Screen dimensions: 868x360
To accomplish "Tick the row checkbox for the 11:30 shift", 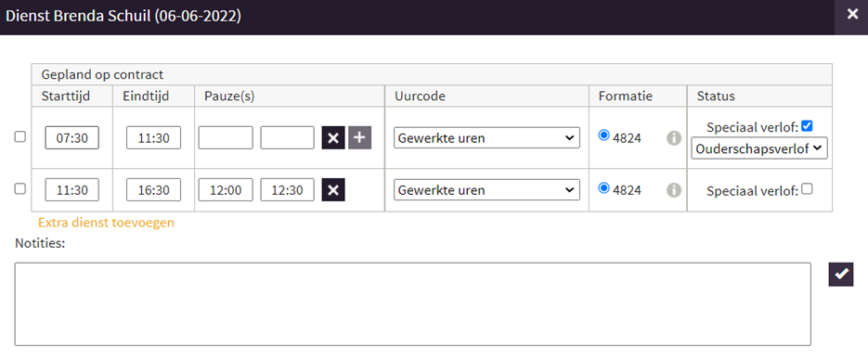I will (19, 189).
